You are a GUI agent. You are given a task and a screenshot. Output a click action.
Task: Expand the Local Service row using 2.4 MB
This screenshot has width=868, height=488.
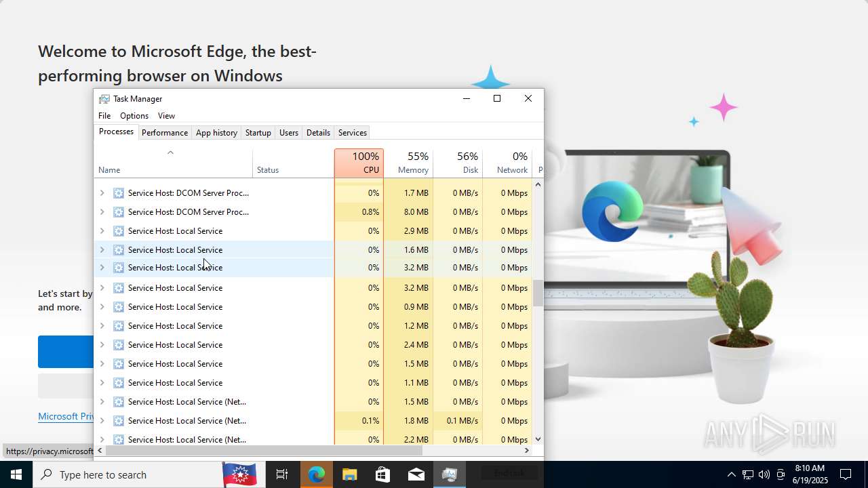click(102, 345)
